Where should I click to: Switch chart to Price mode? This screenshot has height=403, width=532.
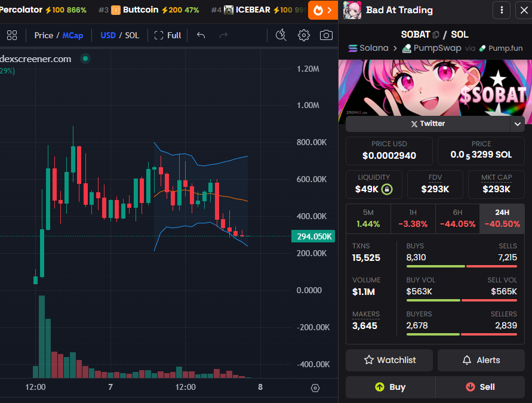[x=44, y=35]
